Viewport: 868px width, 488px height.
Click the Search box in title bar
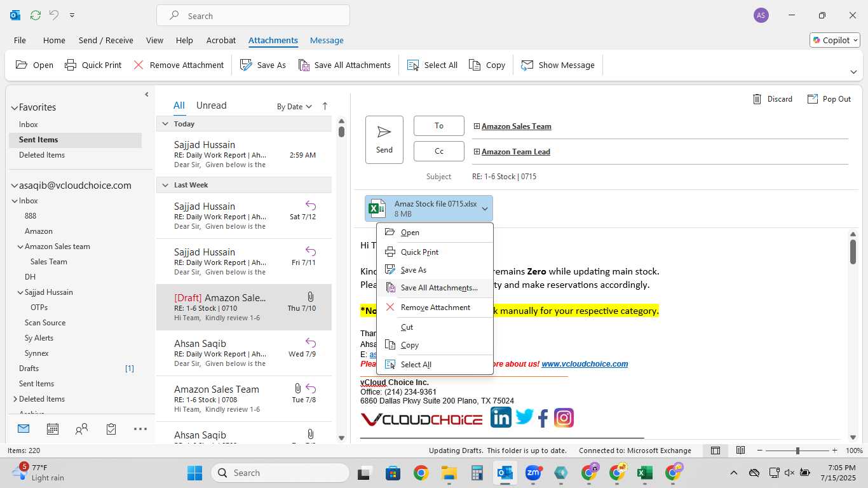coord(253,15)
